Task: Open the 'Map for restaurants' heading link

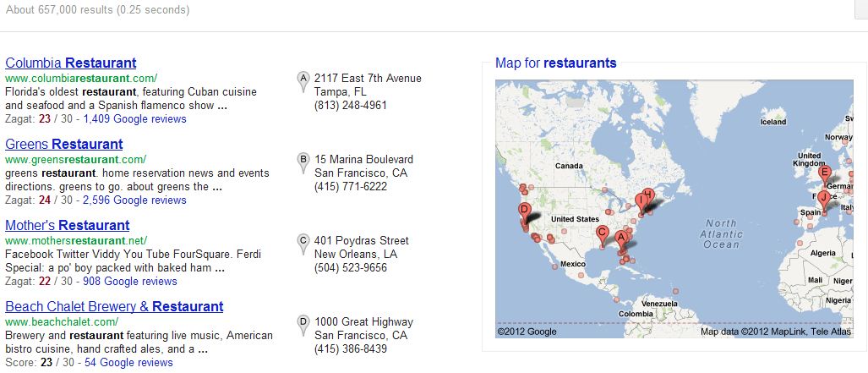Action: [555, 63]
